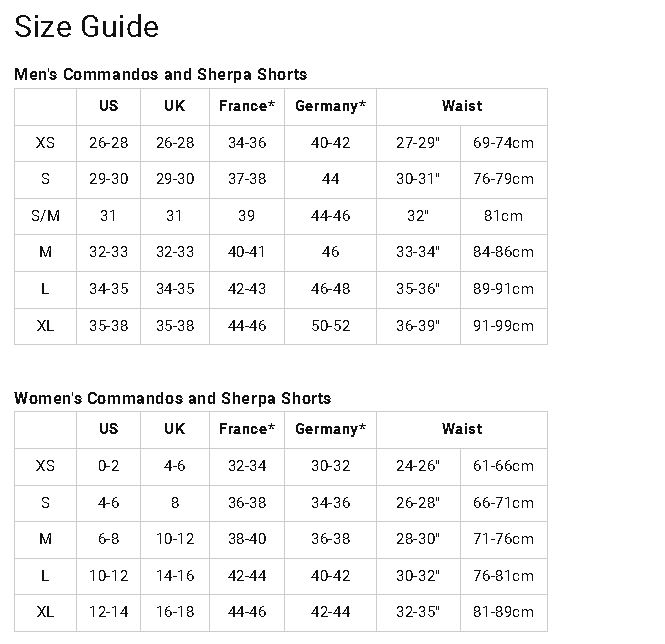Select the men's S/M size row label

(x=45, y=216)
